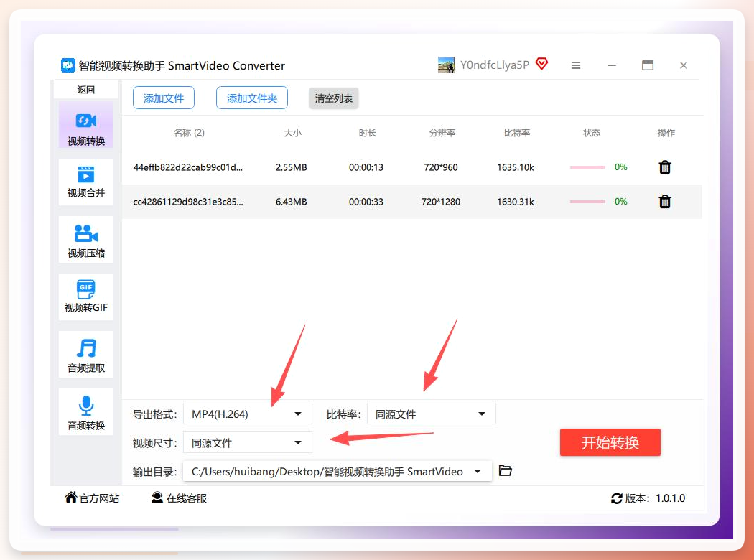
Task: Click the 1630.31k bitrate cell
Action: (x=516, y=202)
